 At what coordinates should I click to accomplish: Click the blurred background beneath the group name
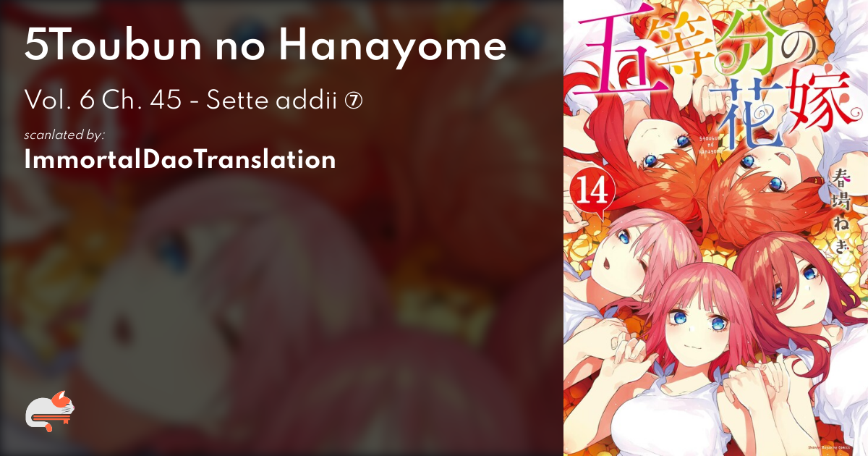(x=282, y=304)
